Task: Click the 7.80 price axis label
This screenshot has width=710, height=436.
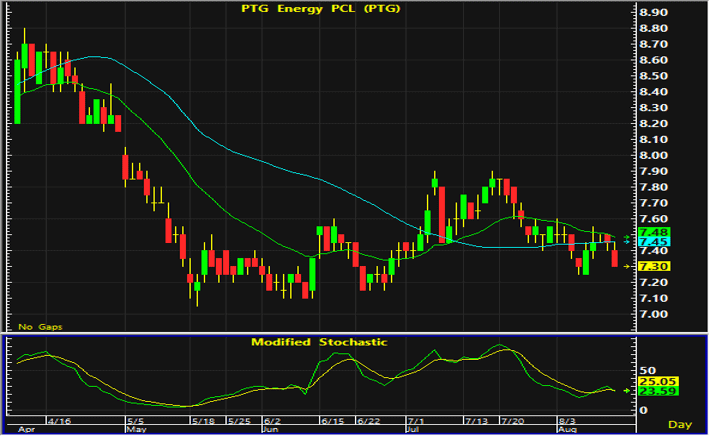Action: pyautogui.click(x=653, y=187)
